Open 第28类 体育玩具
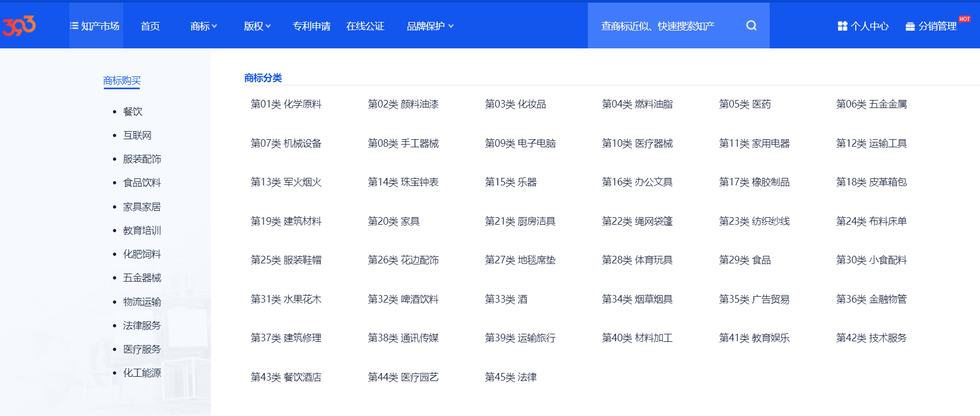 pyautogui.click(x=637, y=260)
